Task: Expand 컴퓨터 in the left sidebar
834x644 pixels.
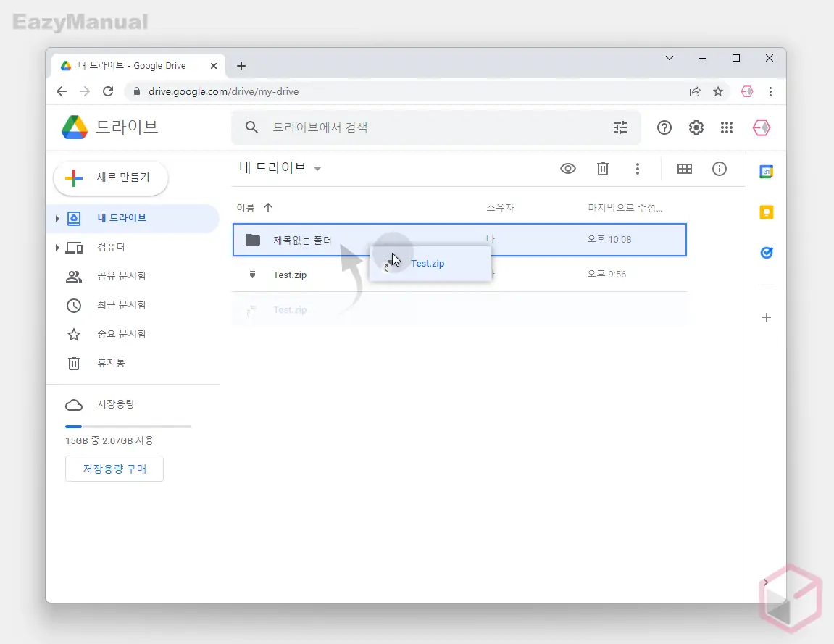Action: point(58,247)
